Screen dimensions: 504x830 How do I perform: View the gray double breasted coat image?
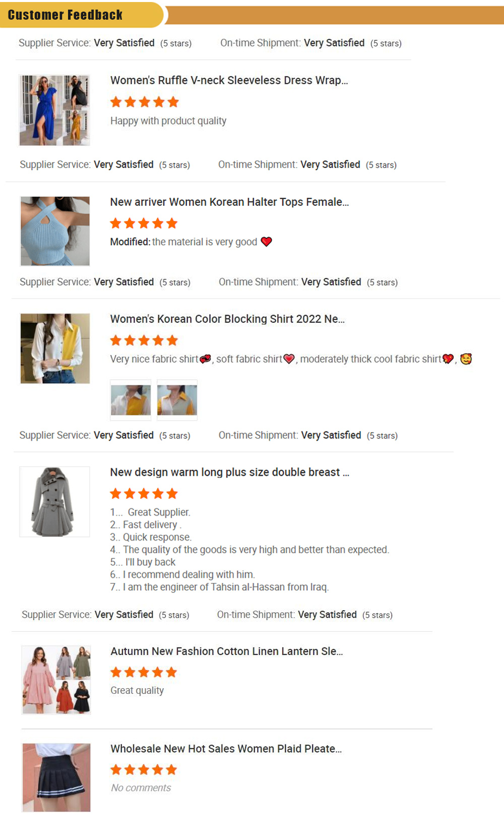[54, 502]
